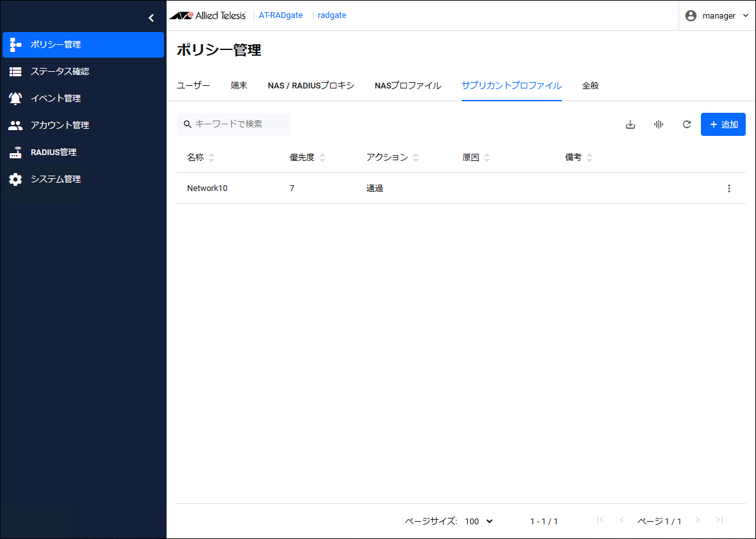The height and width of the screenshot is (539, 756).
Task: Click the アカウント管理 people icon
Action: [x=15, y=126]
